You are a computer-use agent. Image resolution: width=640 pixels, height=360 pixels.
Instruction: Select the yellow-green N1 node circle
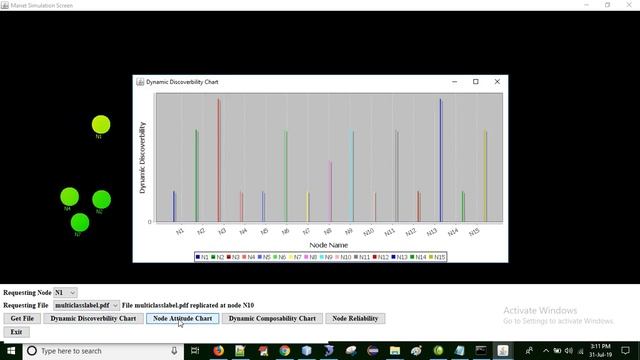(101, 124)
